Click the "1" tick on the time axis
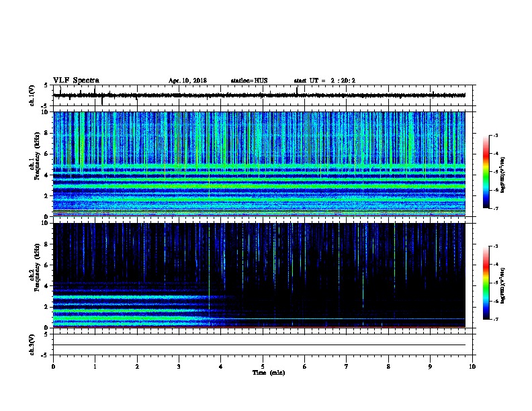This screenshot has width=532, height=411. click(95, 367)
